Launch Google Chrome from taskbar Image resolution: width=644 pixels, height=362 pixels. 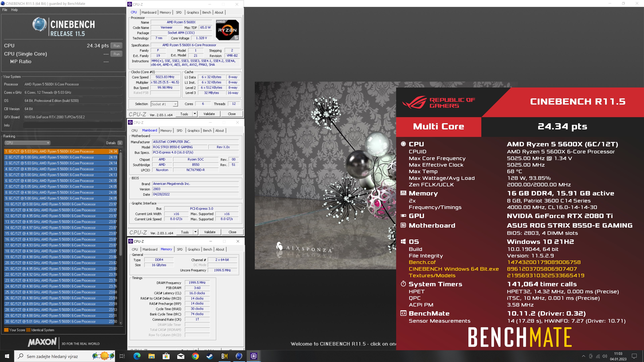click(195, 356)
